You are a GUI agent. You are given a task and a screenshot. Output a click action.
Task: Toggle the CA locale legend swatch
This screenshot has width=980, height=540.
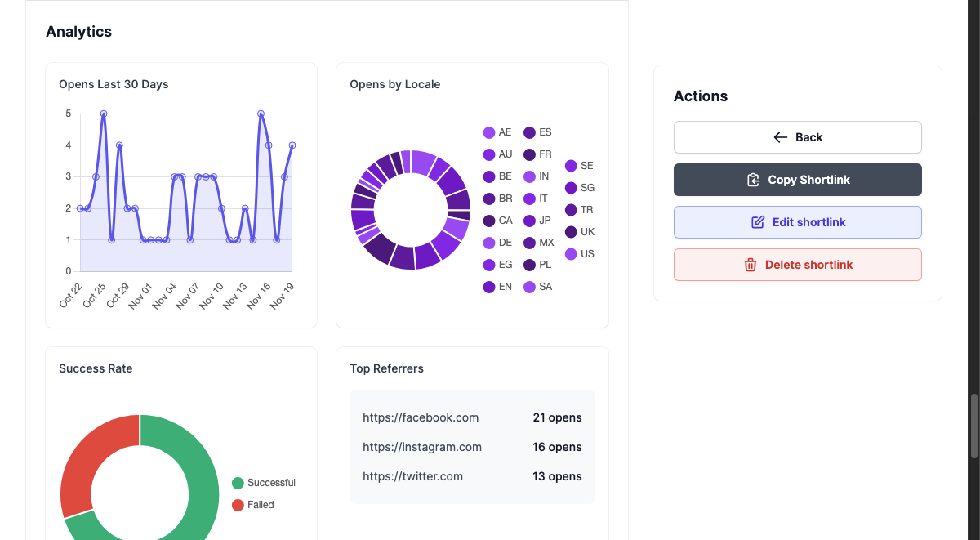pos(489,221)
